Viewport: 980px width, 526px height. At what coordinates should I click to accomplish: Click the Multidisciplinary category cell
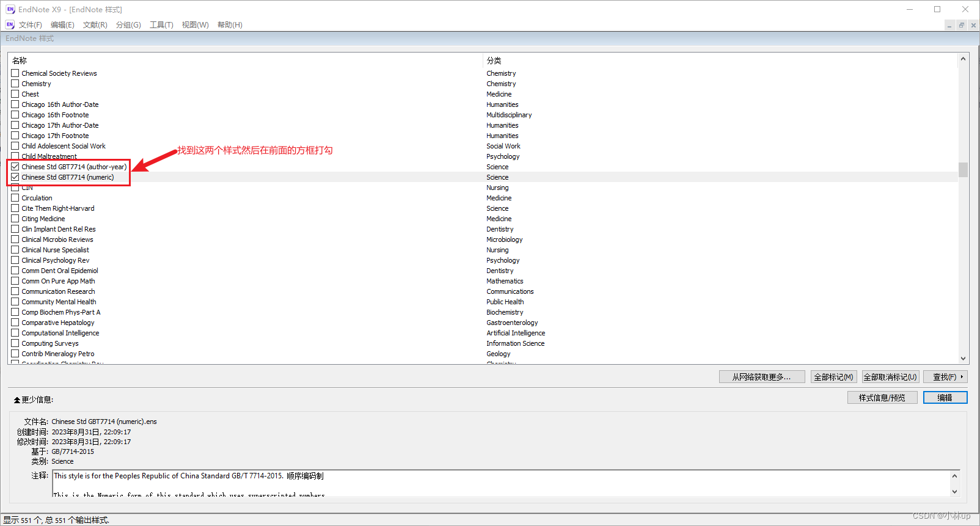[509, 115]
